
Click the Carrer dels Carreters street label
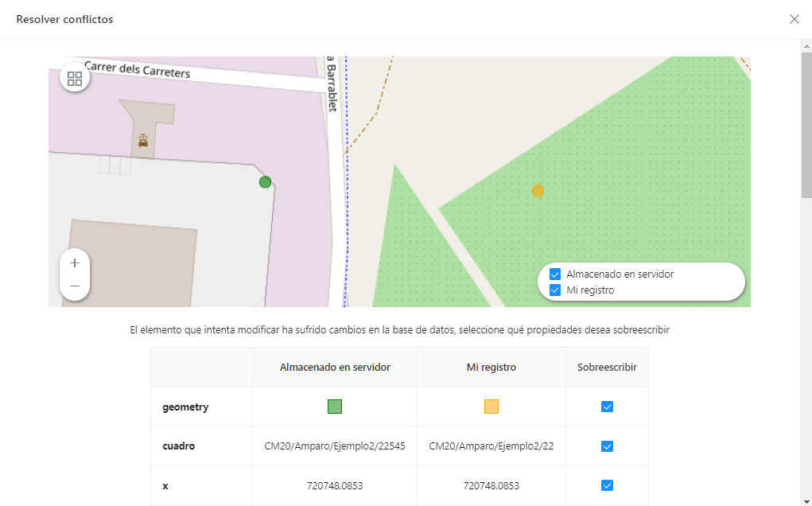coord(138,69)
